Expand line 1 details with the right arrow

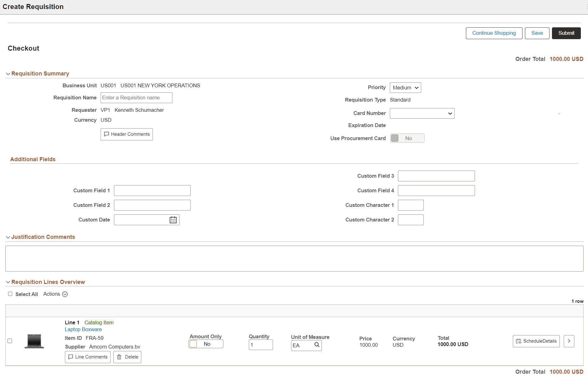click(x=569, y=341)
